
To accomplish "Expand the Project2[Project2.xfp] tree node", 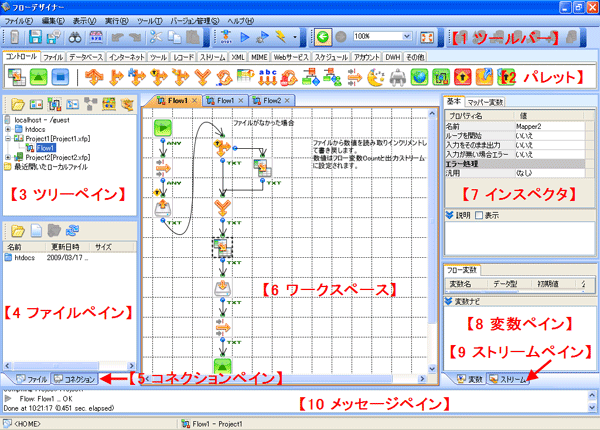I will pyautogui.click(x=9, y=155).
